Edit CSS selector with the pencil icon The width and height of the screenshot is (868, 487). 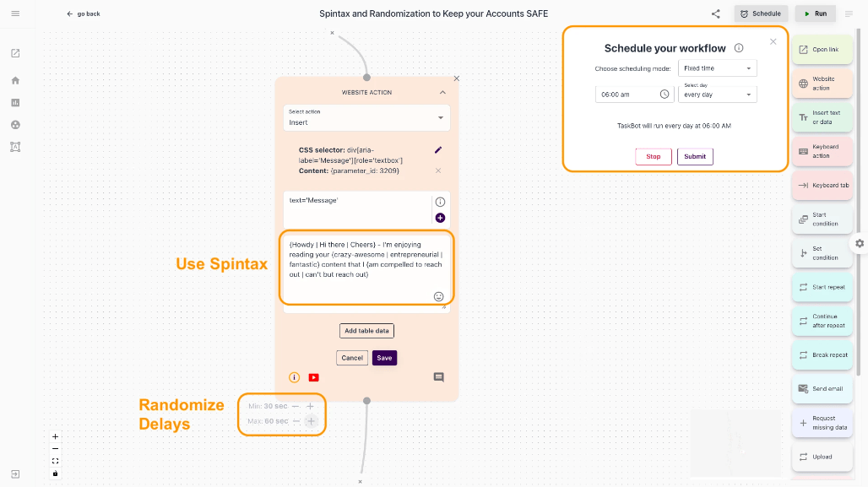click(438, 150)
